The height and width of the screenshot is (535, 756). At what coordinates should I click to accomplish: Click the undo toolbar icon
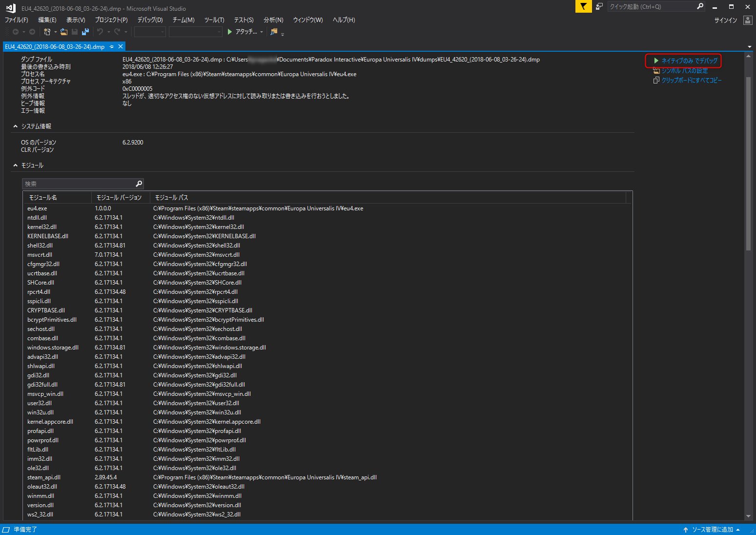coord(100,32)
